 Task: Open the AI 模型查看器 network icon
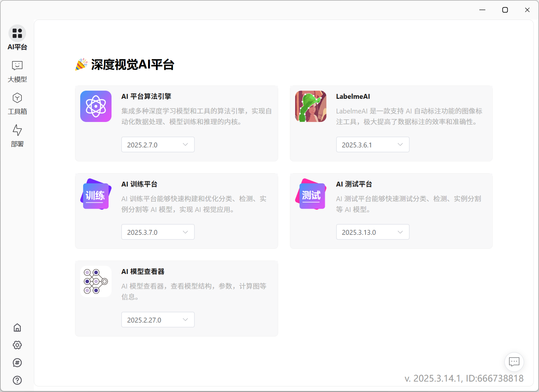(x=96, y=281)
